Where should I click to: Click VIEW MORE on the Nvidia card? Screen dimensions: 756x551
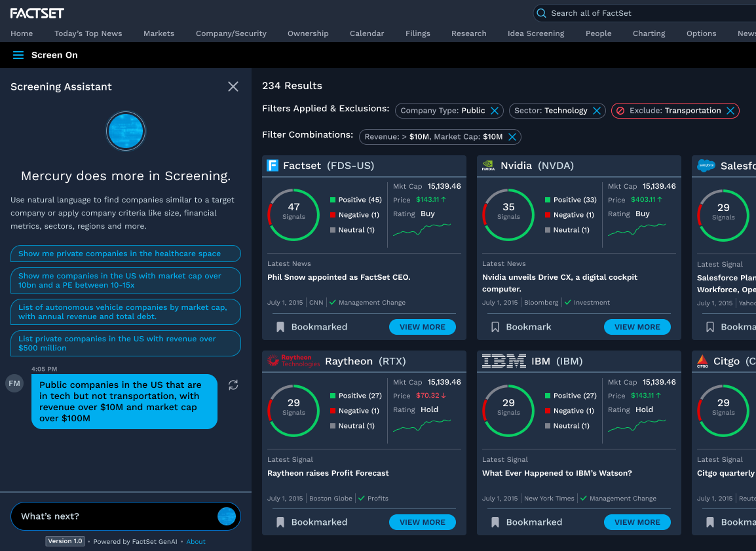click(x=637, y=327)
